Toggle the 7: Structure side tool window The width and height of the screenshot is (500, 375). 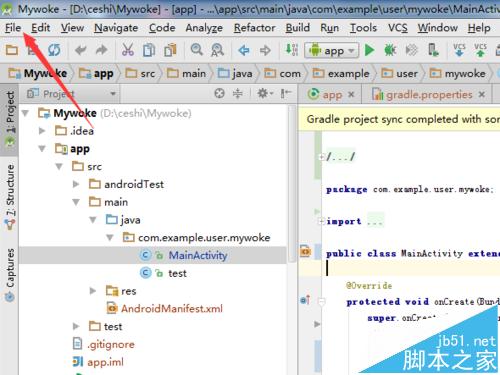pyautogui.click(x=10, y=197)
